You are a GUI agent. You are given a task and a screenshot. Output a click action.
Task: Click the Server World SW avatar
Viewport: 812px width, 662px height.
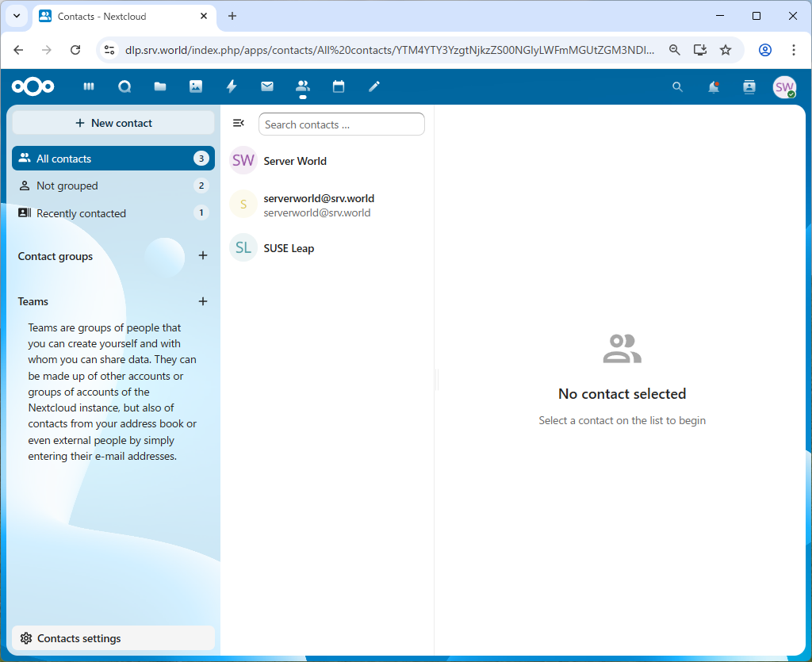(x=243, y=160)
